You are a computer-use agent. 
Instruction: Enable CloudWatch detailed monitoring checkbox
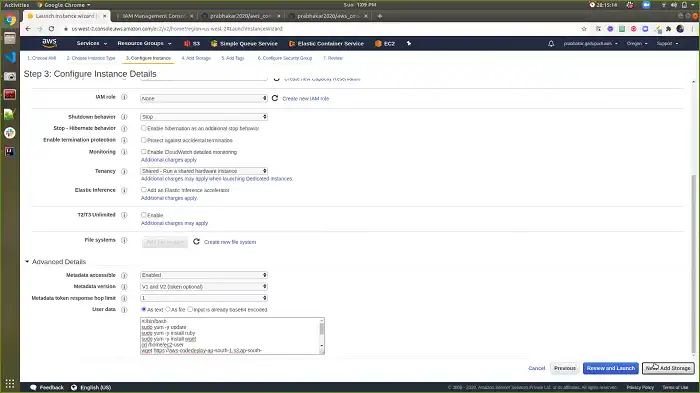click(144, 151)
